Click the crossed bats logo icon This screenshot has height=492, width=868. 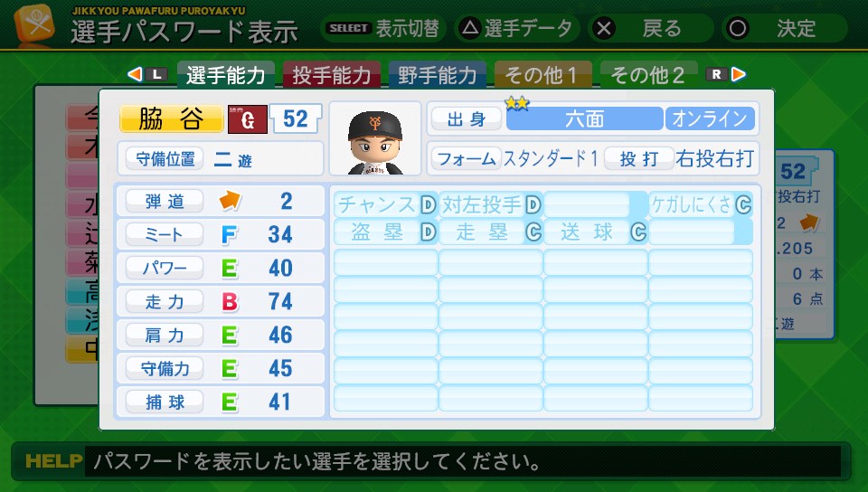(34, 24)
